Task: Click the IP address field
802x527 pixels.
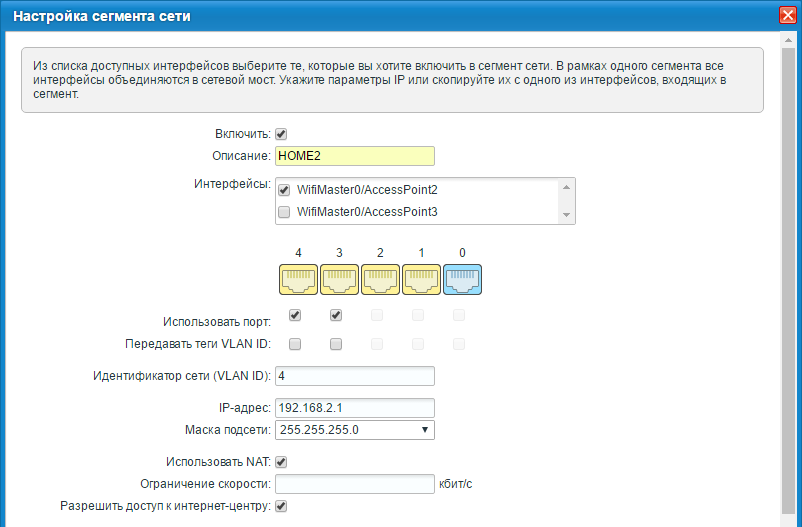Action: [x=354, y=408]
